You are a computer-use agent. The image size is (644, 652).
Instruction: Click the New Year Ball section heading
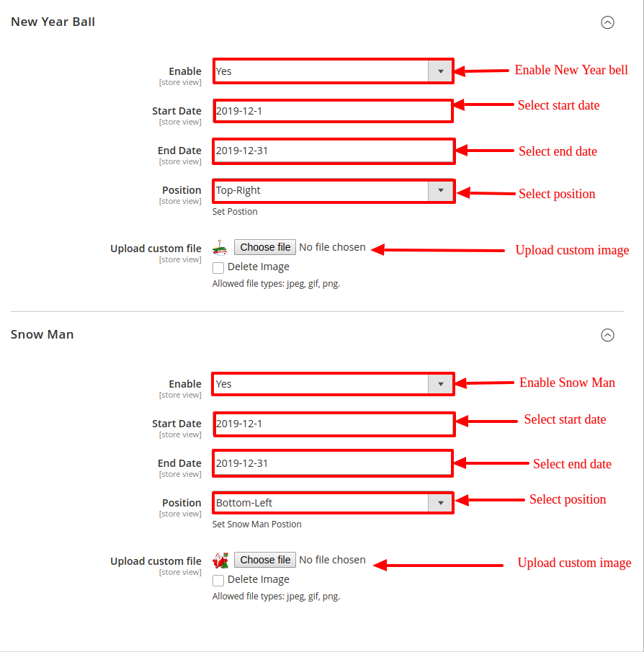point(53,22)
